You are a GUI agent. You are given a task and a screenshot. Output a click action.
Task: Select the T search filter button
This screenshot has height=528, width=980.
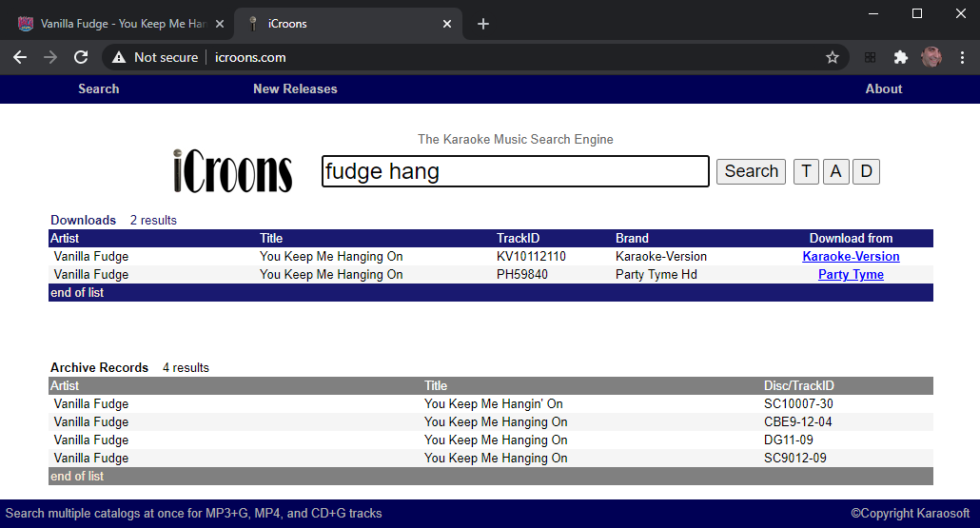pos(806,171)
